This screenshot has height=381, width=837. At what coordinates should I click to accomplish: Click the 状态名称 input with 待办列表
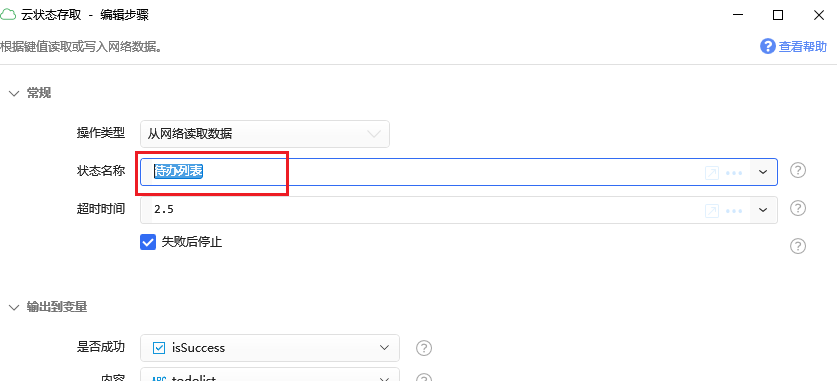[424, 172]
